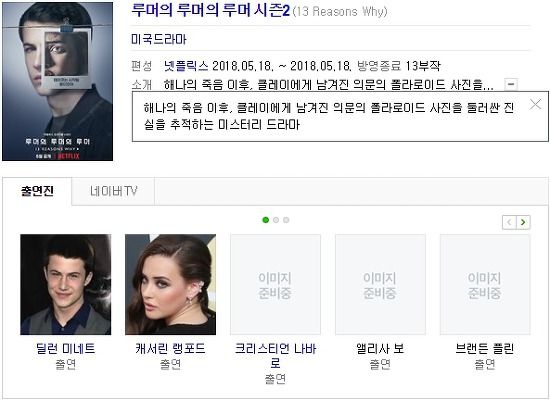Switch to the 네이버TV tab
Screen dimensions: 550x401
point(113,191)
